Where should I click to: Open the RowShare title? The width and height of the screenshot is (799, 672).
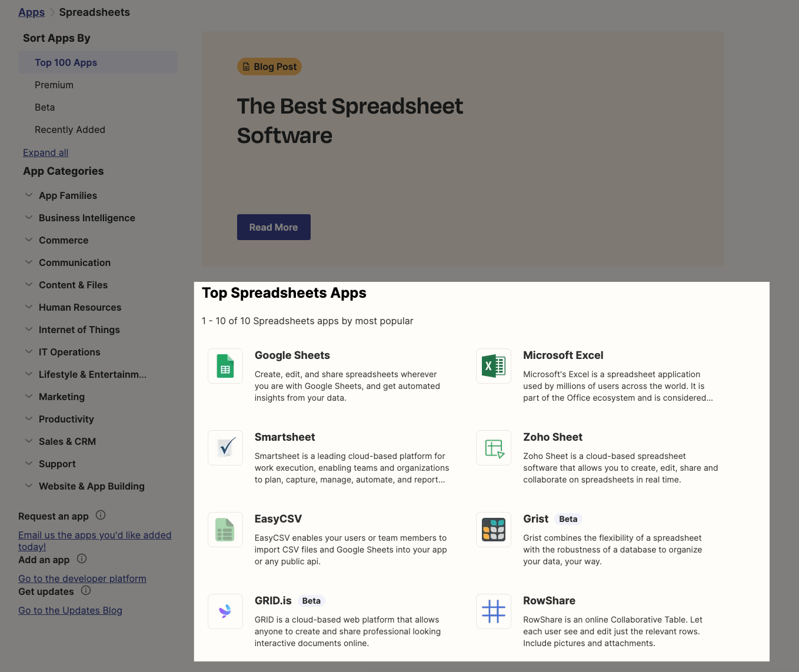(549, 601)
